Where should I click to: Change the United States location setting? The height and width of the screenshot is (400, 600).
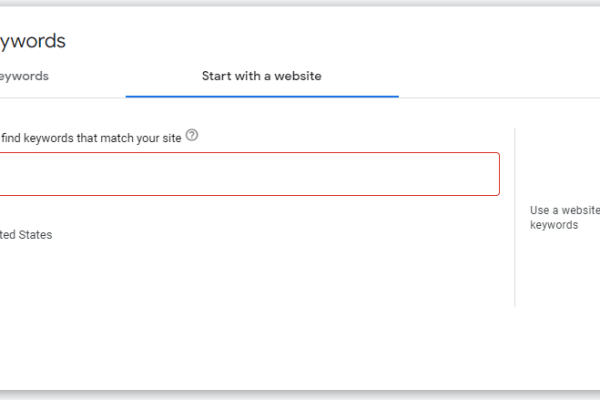click(x=26, y=235)
